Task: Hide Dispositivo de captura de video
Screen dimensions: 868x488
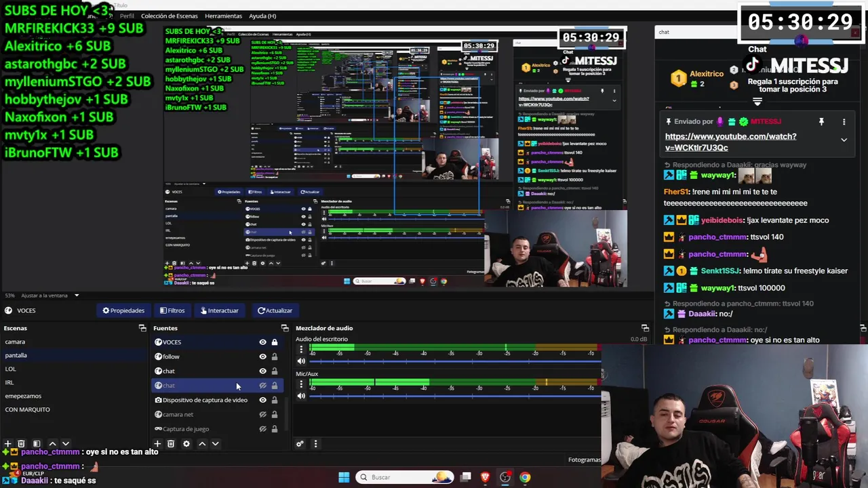Action: click(262, 400)
